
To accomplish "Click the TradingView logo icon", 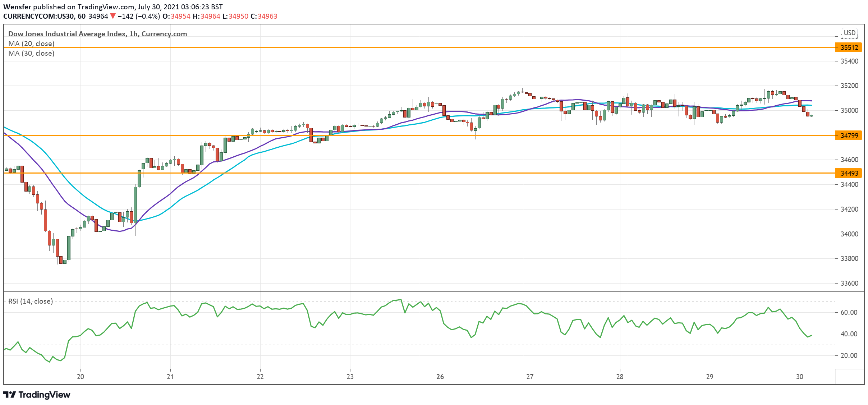I will 10,395.
